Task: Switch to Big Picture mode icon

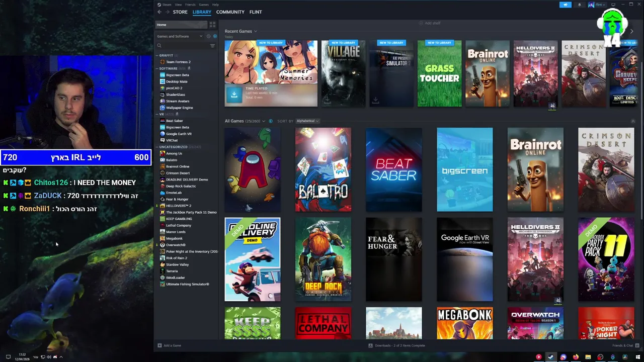Action: click(613, 5)
